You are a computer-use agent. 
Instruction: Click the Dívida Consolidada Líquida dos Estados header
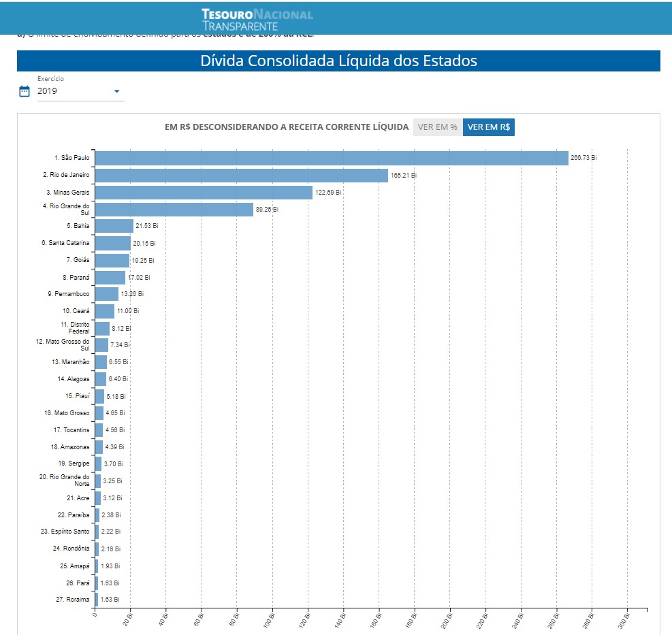(x=338, y=61)
